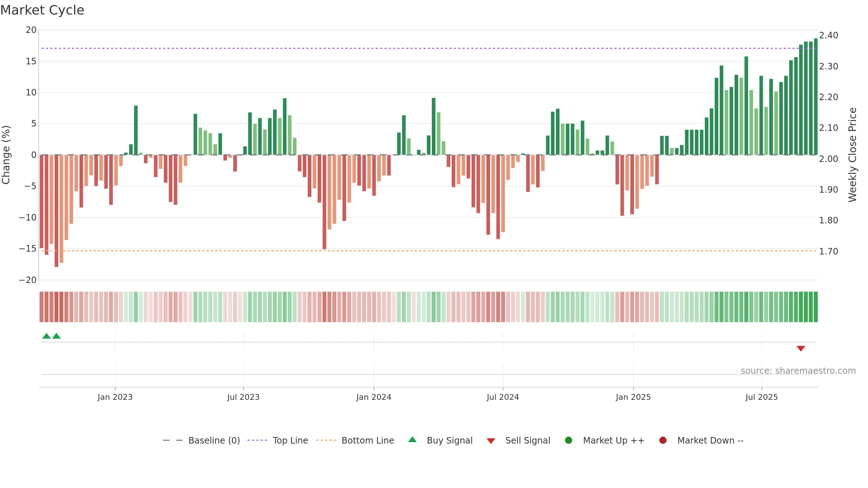The height and width of the screenshot is (488, 868).
Task: Click the 2.00 price axis tick label
Action: 829,159
